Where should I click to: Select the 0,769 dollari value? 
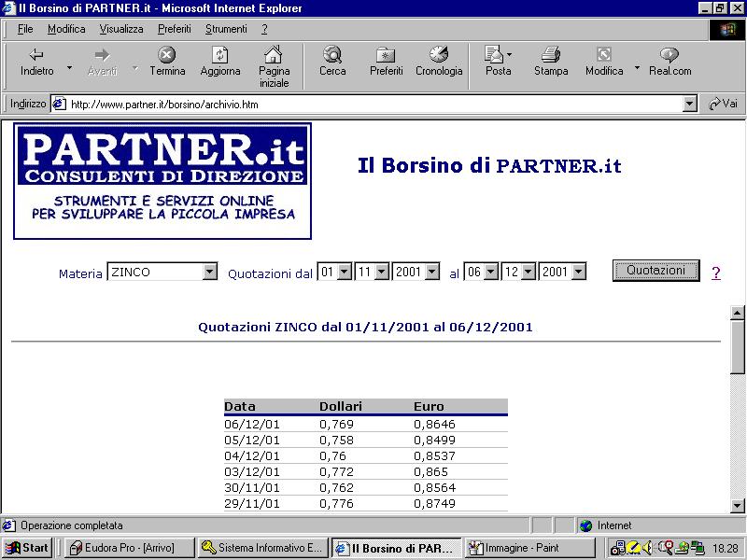[336, 425]
